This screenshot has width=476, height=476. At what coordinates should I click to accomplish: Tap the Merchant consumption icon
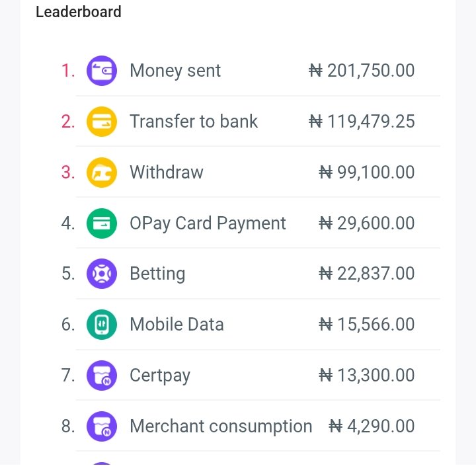[102, 426]
